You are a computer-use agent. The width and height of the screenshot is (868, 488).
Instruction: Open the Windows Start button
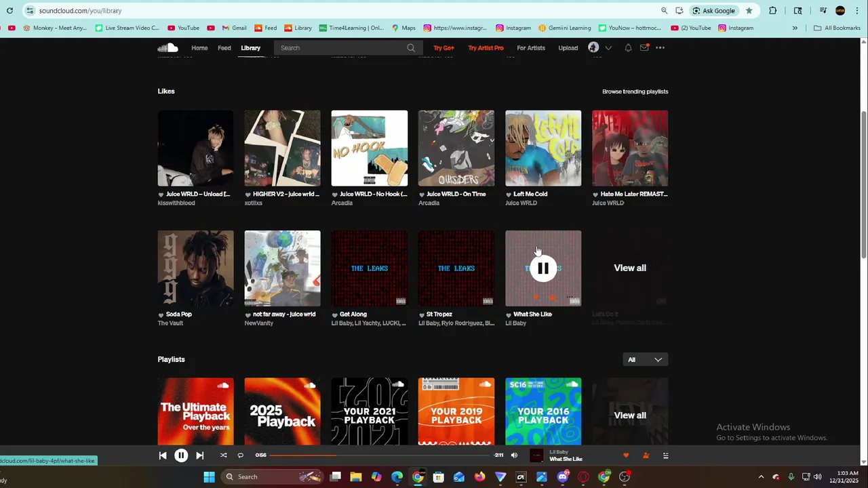tap(209, 476)
